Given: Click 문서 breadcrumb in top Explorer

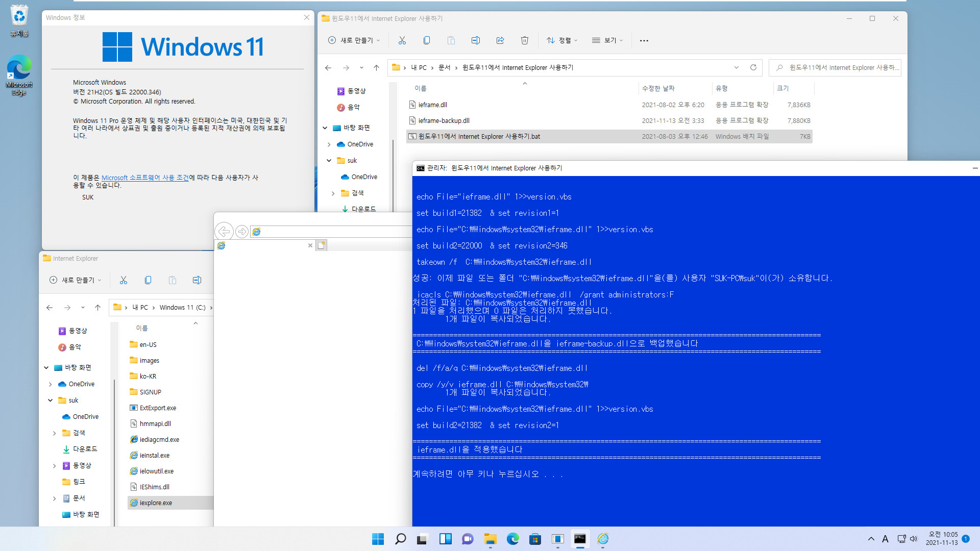Looking at the screenshot, I should [x=444, y=67].
